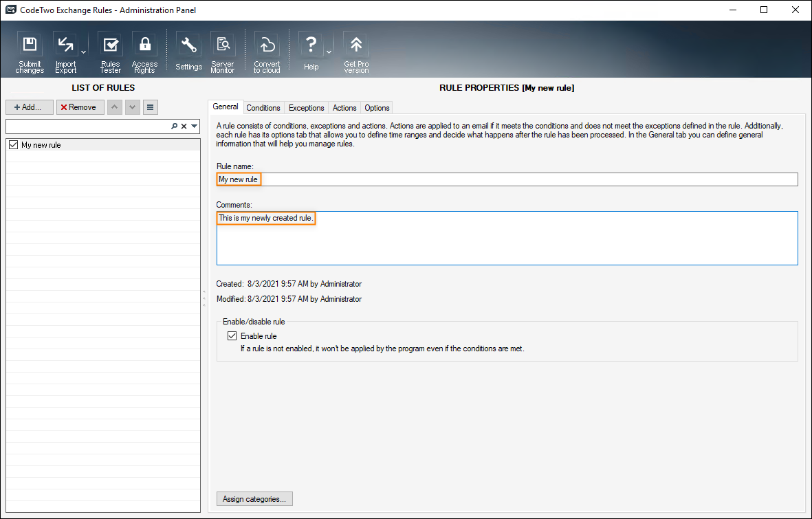This screenshot has height=519, width=812.
Task: Click the CodeTwo app icon in title bar
Action: [x=10, y=10]
